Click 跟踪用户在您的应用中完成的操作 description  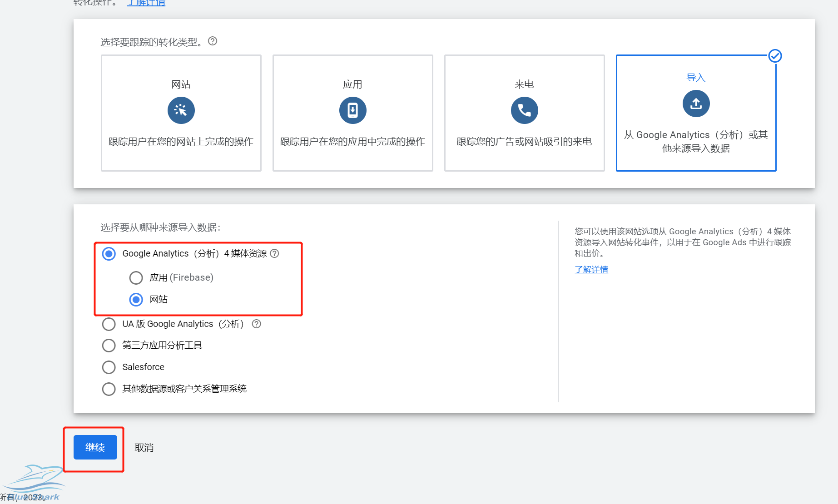click(352, 142)
